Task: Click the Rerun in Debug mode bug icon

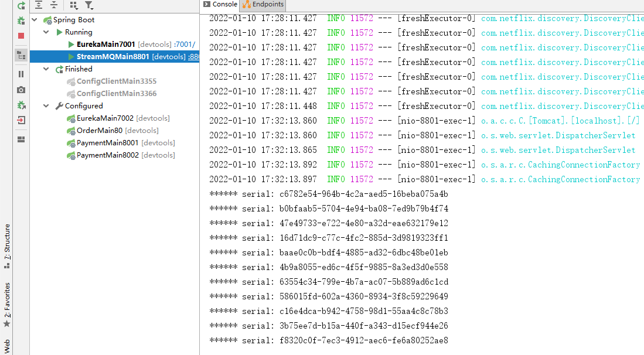Action: coord(21,21)
